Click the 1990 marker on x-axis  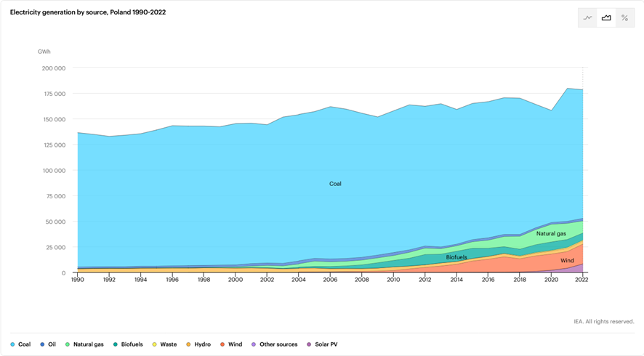pyautogui.click(x=76, y=280)
